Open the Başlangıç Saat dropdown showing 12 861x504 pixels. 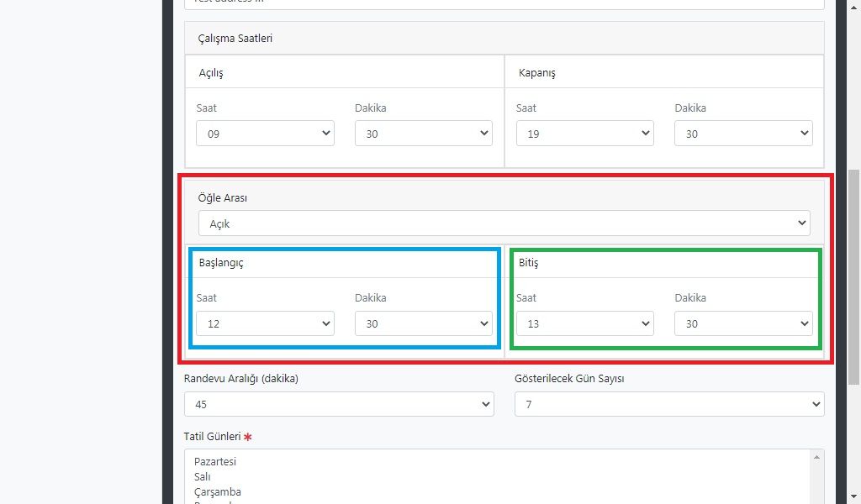tap(265, 323)
